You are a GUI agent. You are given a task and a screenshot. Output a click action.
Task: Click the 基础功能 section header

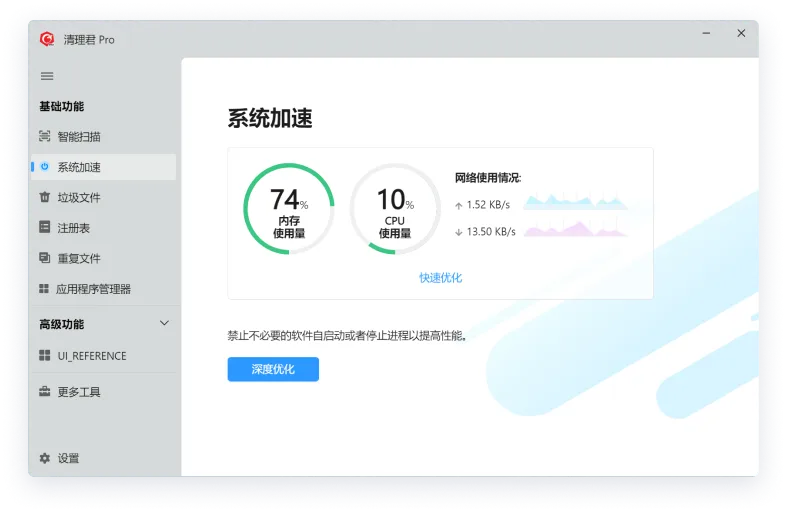62,106
